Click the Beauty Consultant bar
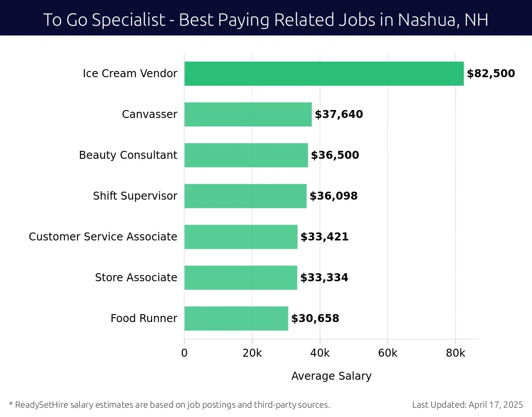Image resolution: width=532 pixels, height=417 pixels. (x=246, y=155)
